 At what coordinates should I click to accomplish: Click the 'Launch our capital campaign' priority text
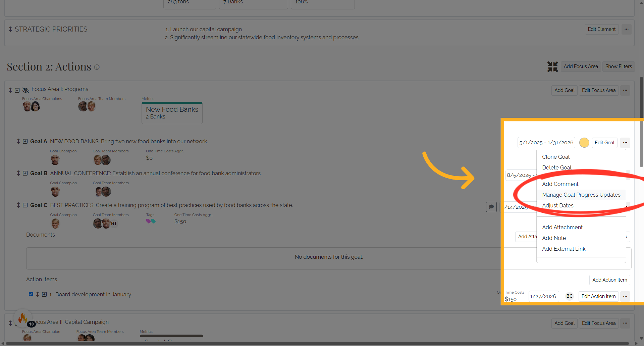point(206,29)
